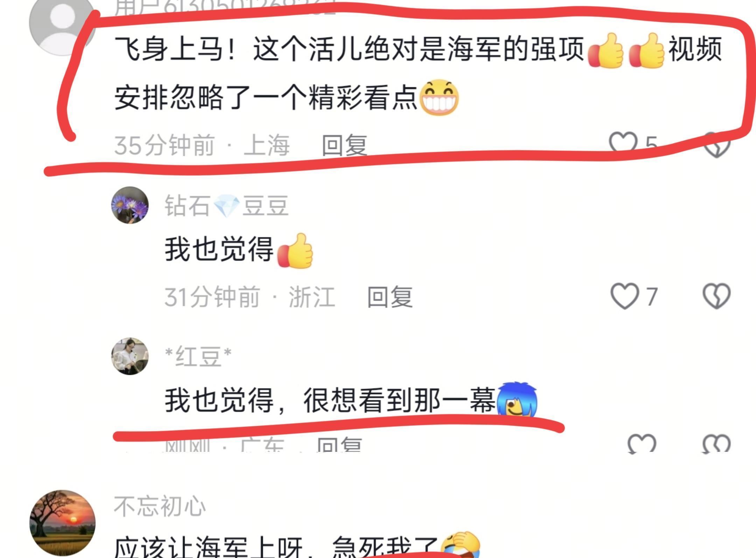
Task: Reply to the 35分钟前 上海 comment
Action: pos(344,145)
